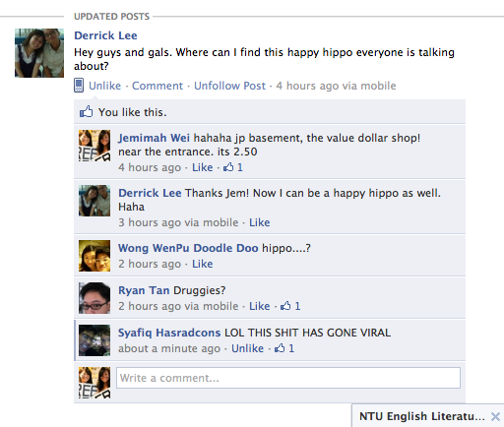Viewport: 504px width, 427px height.
Task: Unlike Syafiq Hasradcons' viral comment
Action: (247, 348)
